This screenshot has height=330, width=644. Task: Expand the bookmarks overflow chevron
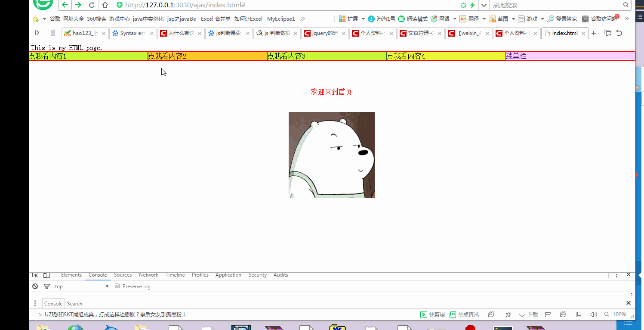[302, 19]
